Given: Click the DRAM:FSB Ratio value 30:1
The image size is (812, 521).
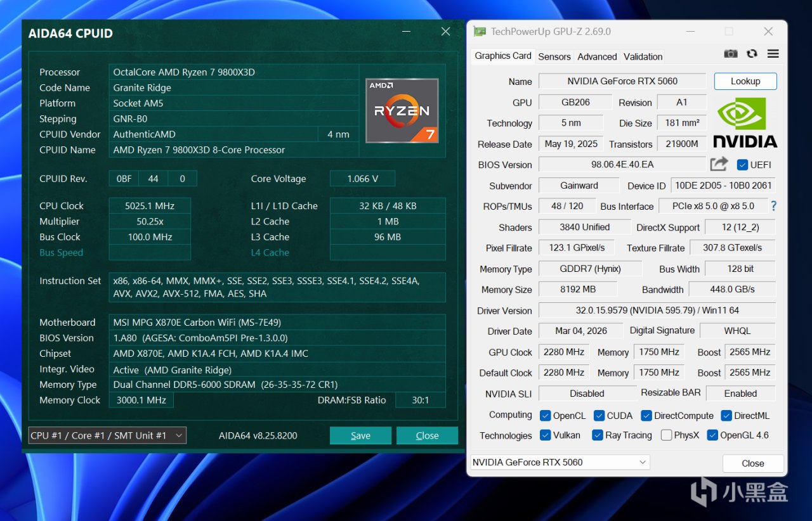Looking at the screenshot, I should click(421, 401).
